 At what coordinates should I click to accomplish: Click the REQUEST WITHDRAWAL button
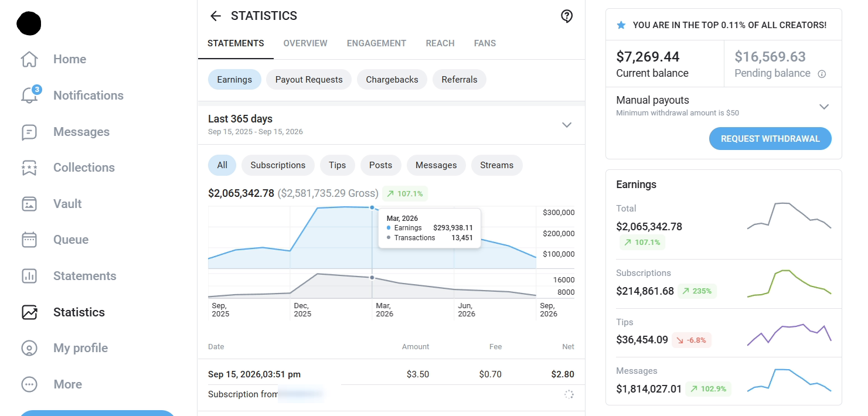[770, 139]
